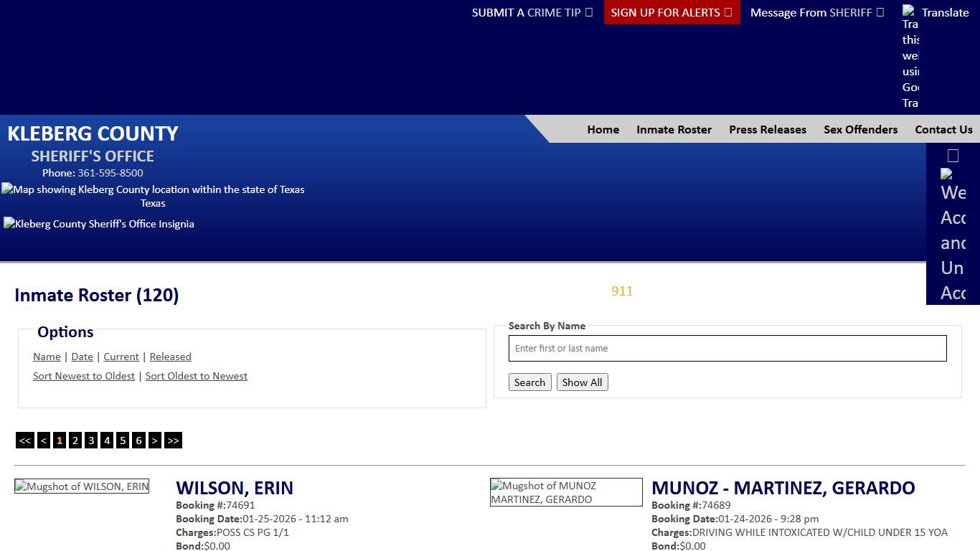Screen dimensions: 980x551
Task: Switch roster sorting to Sort Oldest to Newest
Action: (x=197, y=376)
